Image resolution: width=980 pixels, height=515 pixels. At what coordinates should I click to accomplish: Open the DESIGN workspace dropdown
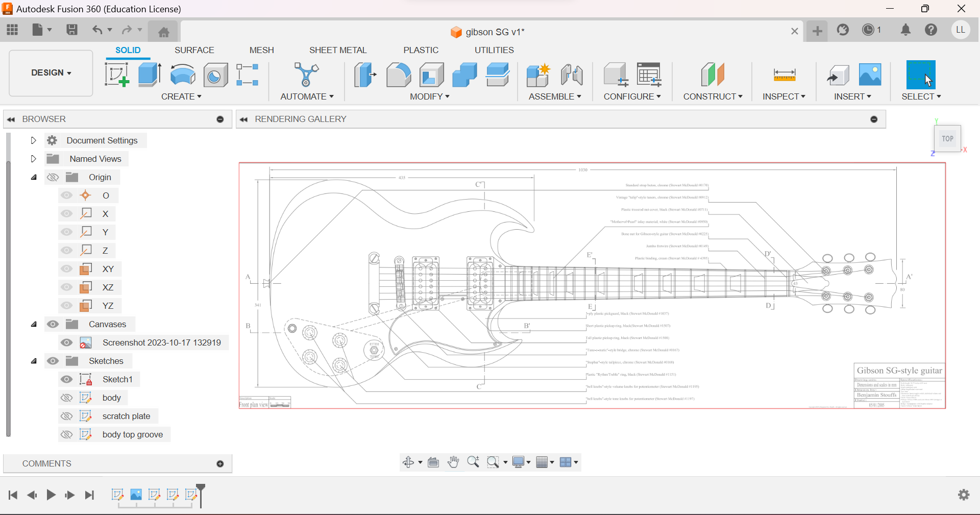point(51,73)
